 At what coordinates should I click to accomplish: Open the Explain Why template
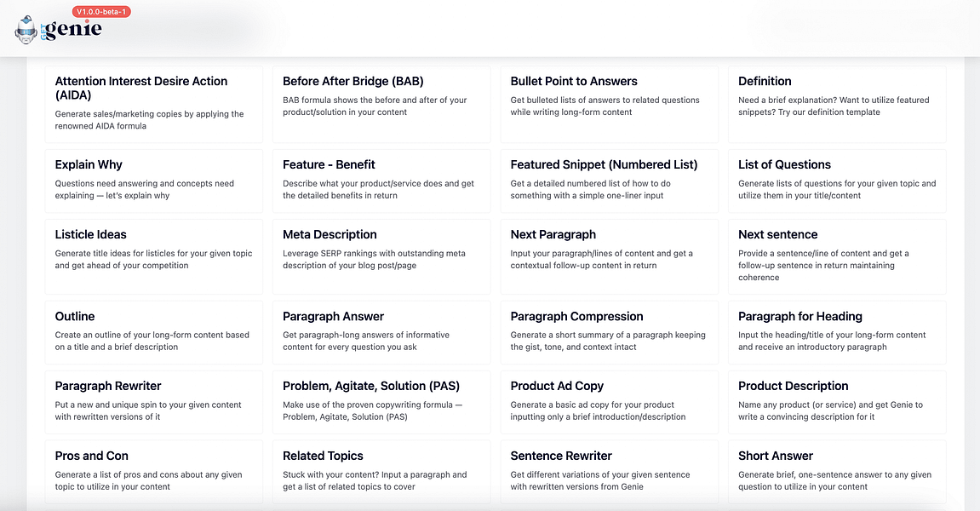click(154, 181)
